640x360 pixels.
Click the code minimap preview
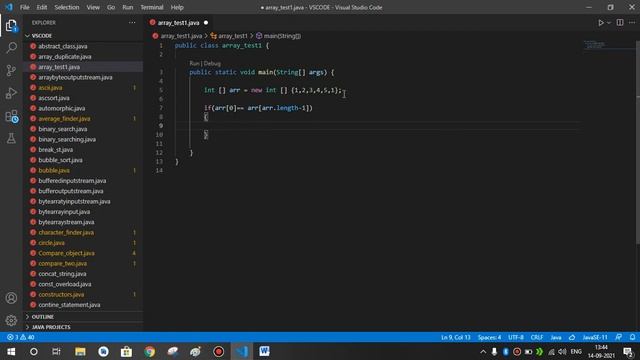(594, 44)
